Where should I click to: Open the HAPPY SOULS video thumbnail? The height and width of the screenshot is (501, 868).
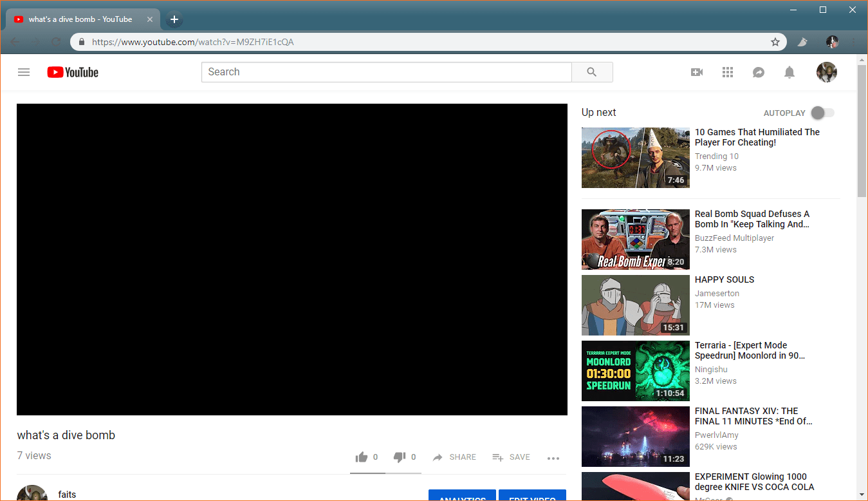pyautogui.click(x=636, y=305)
